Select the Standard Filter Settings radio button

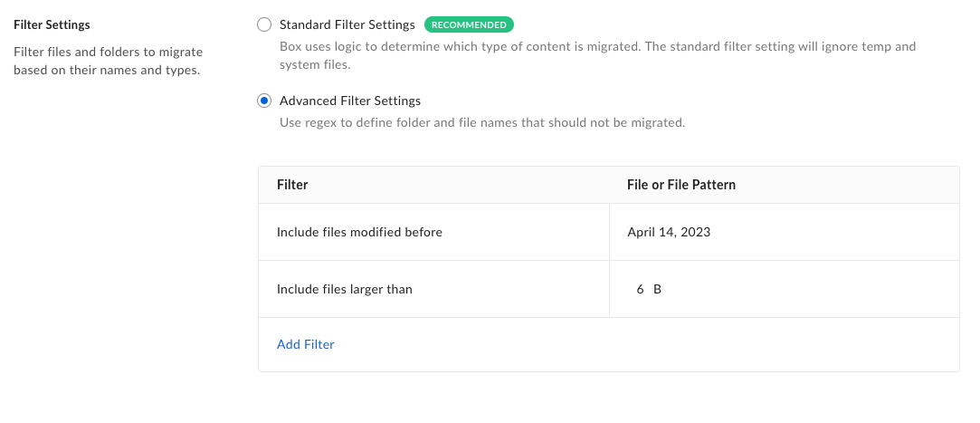coord(264,25)
